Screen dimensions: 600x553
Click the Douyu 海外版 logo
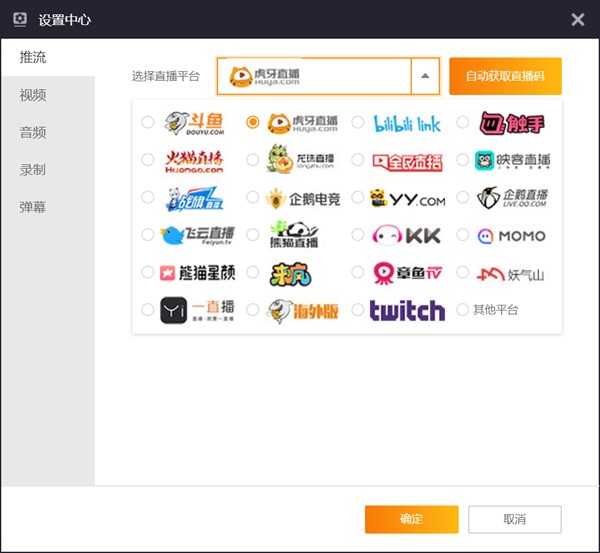(x=302, y=311)
